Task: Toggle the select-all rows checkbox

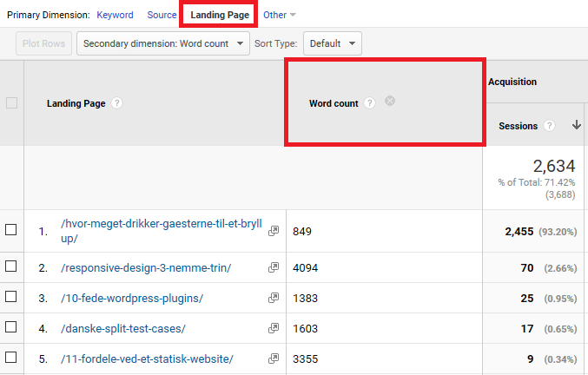Action: point(11,103)
